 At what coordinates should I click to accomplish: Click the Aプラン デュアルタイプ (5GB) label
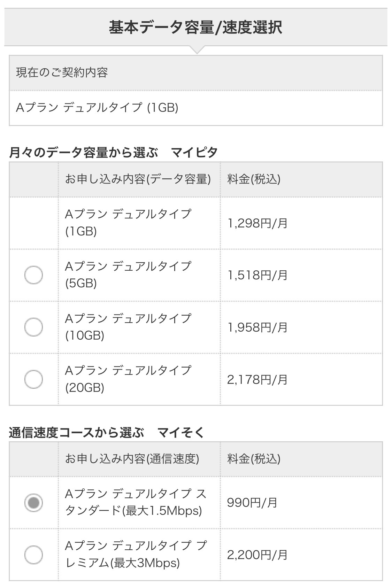pos(128,274)
